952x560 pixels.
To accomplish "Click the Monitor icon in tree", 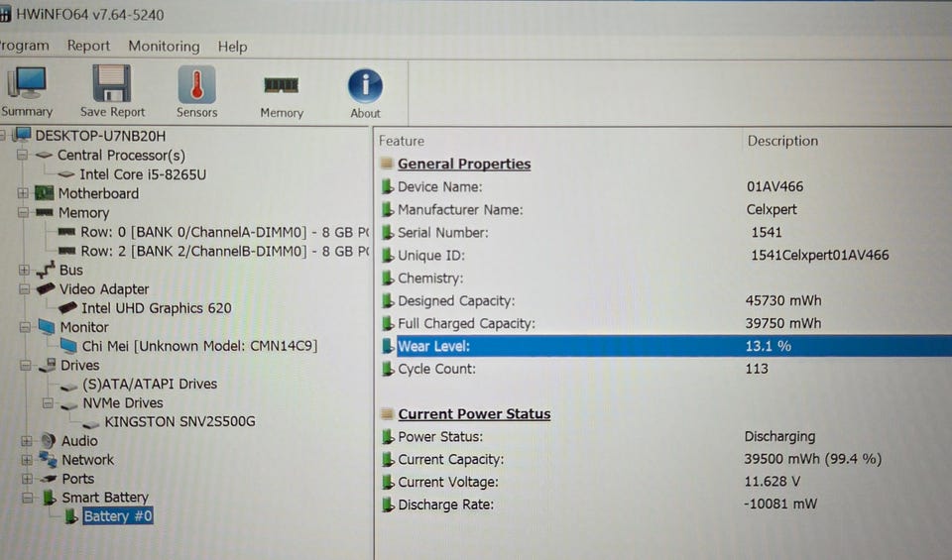I will click(47, 327).
